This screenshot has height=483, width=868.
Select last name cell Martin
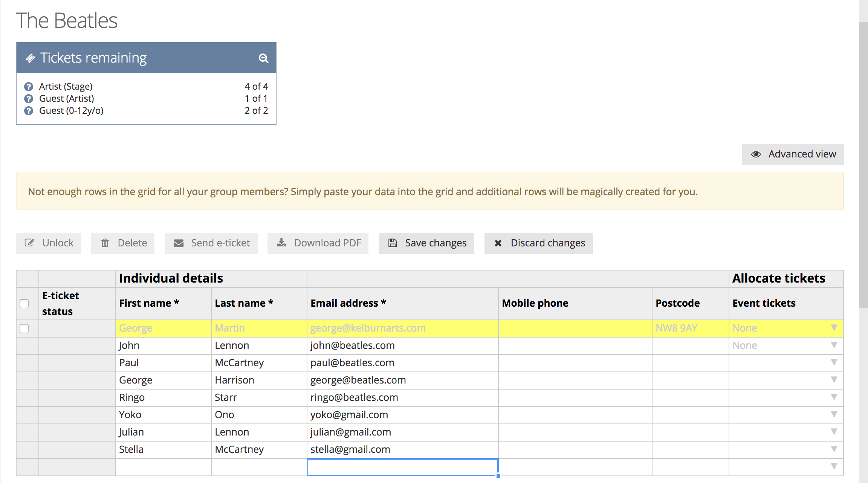[259, 328]
